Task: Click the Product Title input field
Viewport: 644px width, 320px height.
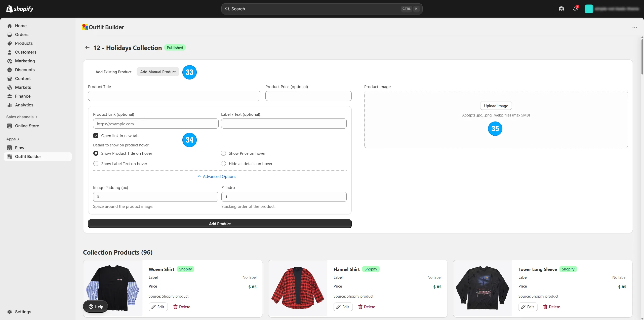Action: (x=174, y=96)
